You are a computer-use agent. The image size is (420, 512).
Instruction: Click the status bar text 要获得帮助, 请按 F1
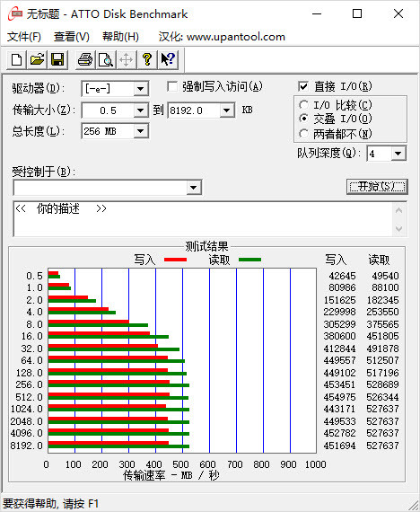[50, 503]
